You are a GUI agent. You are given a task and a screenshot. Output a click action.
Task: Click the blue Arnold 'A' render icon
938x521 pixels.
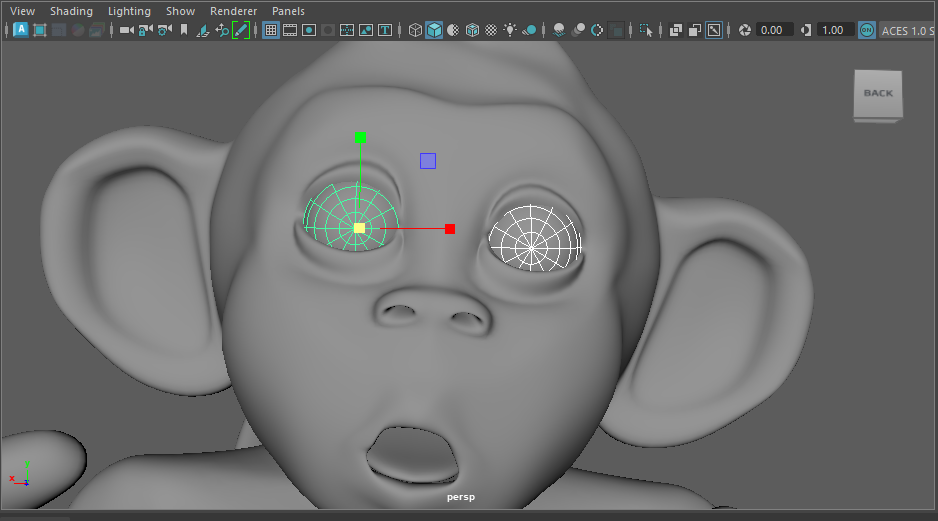point(21,30)
